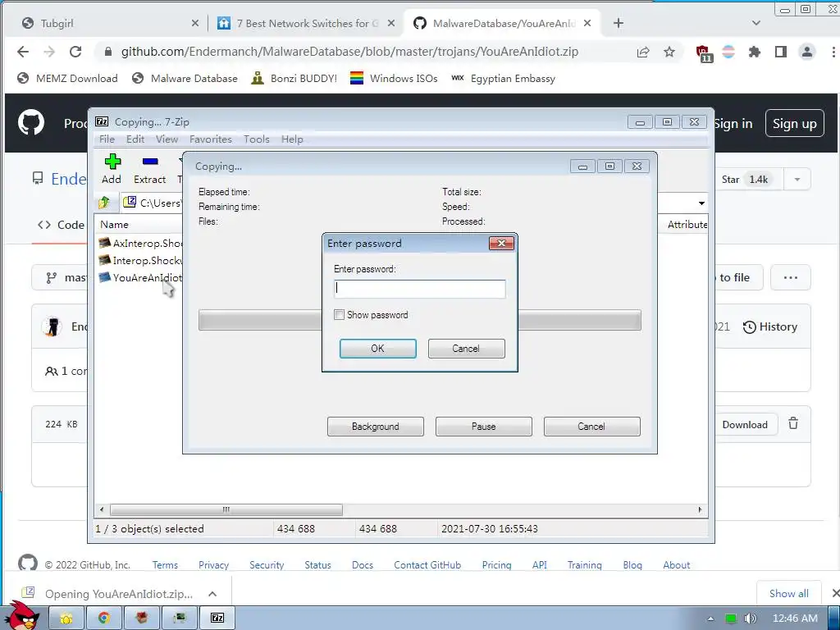Screen dimensions: 840x630
Task: Open the Windows ISOs bookmark
Action: point(394,78)
